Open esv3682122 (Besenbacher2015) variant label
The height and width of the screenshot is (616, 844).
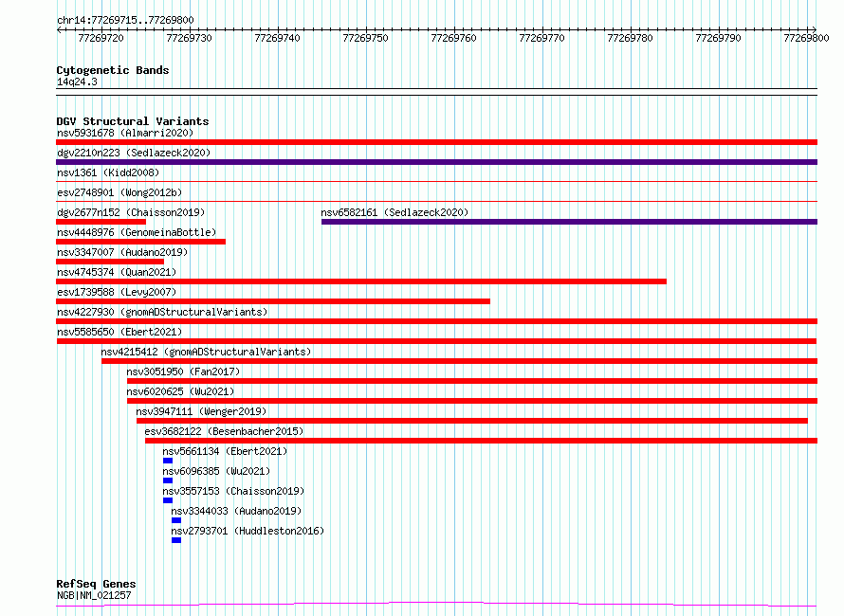point(224,431)
